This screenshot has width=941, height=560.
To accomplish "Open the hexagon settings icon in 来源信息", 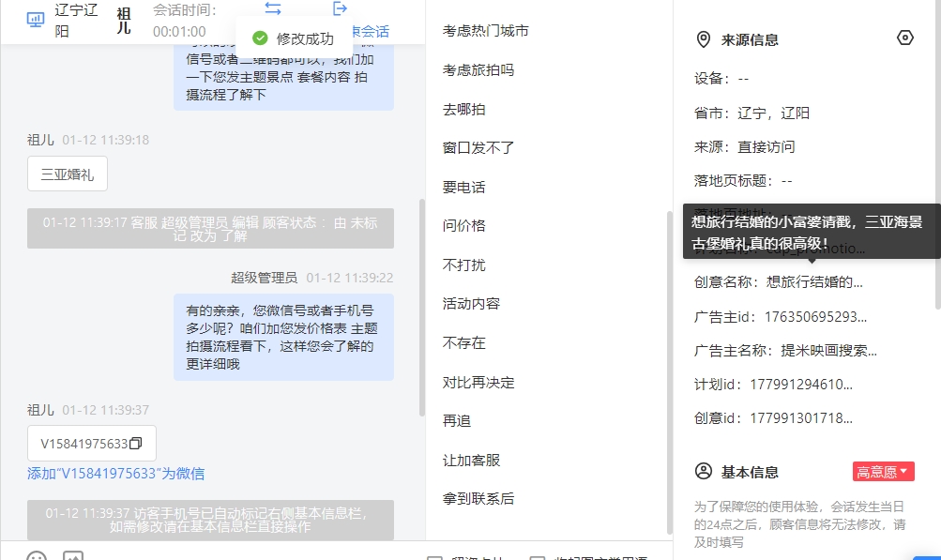I will click(905, 38).
